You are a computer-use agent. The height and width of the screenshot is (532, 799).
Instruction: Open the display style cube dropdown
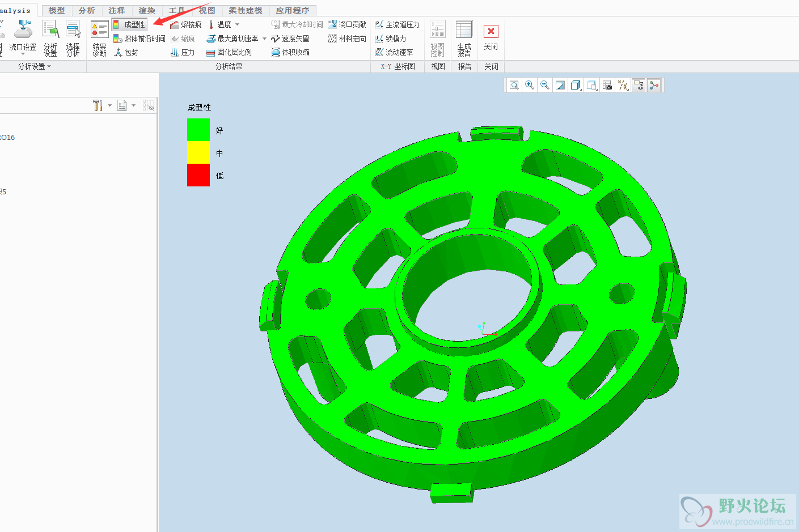point(576,85)
